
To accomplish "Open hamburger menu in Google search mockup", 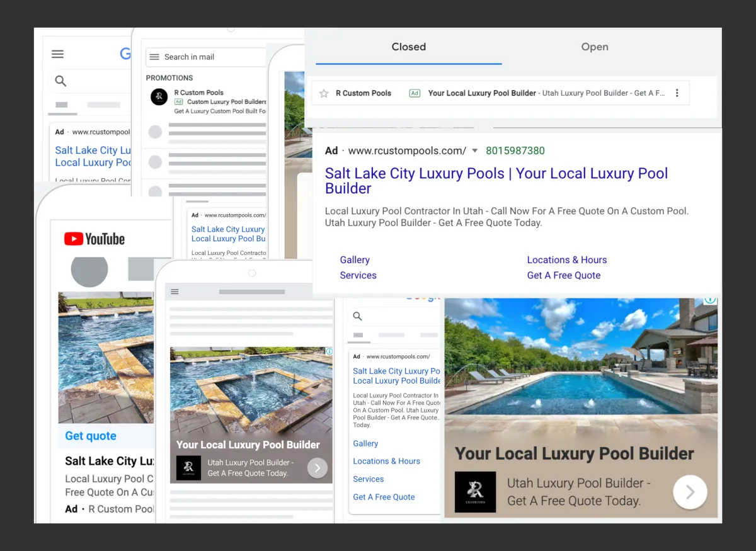I will pos(57,54).
